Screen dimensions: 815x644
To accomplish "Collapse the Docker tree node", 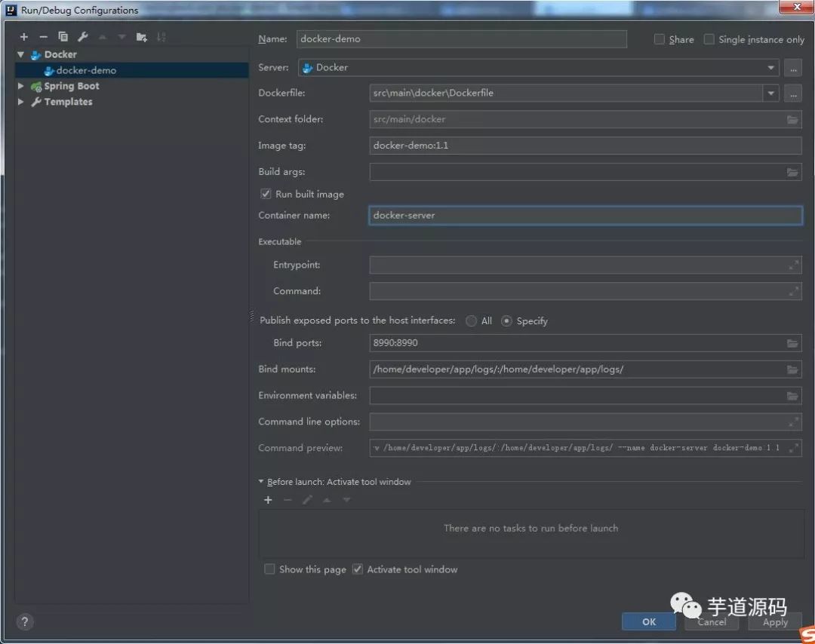I will (x=21, y=54).
